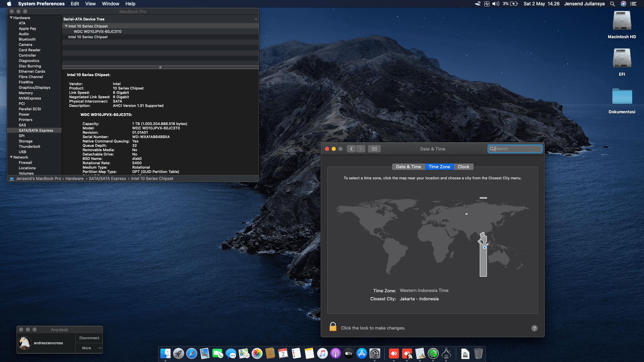Open Finder from the dock
This screenshot has width=644, height=362.
pos(165,354)
